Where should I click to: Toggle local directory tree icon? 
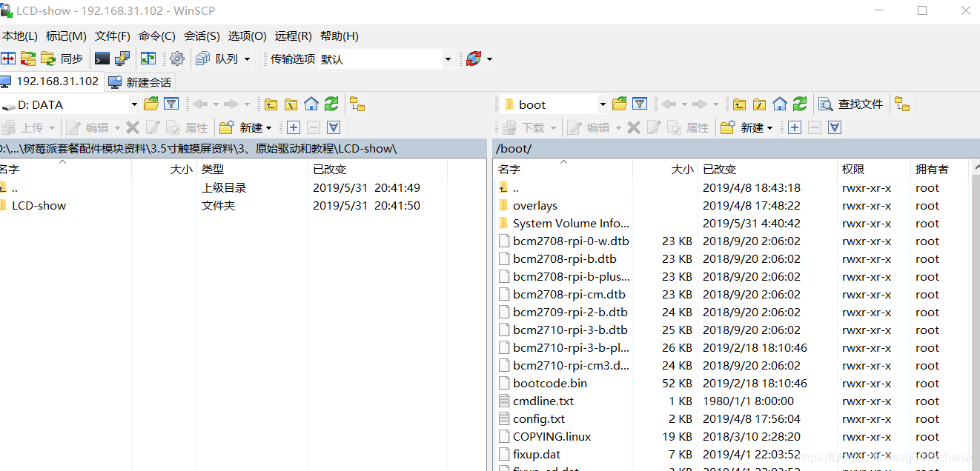tap(357, 104)
